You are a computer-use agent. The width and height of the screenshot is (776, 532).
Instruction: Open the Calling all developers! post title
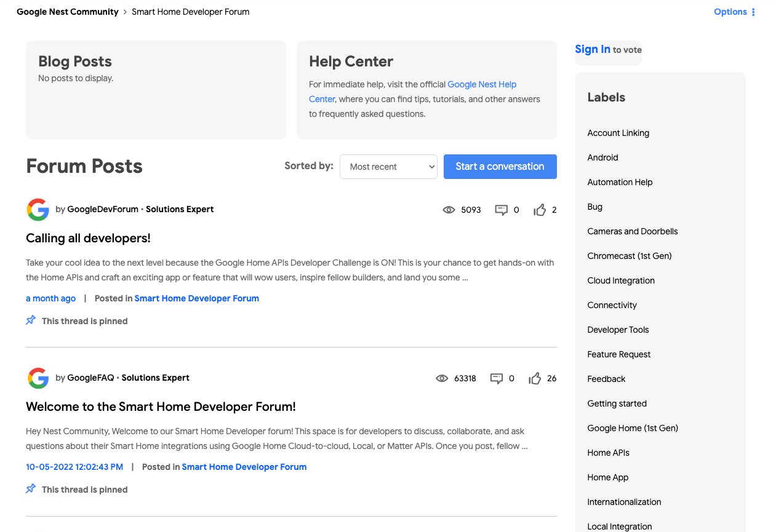(88, 239)
